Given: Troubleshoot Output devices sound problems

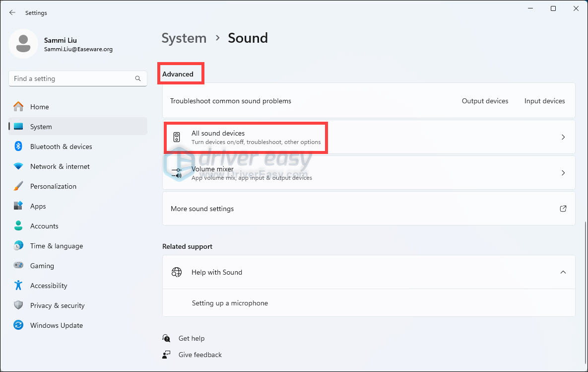Looking at the screenshot, I should click(x=485, y=101).
